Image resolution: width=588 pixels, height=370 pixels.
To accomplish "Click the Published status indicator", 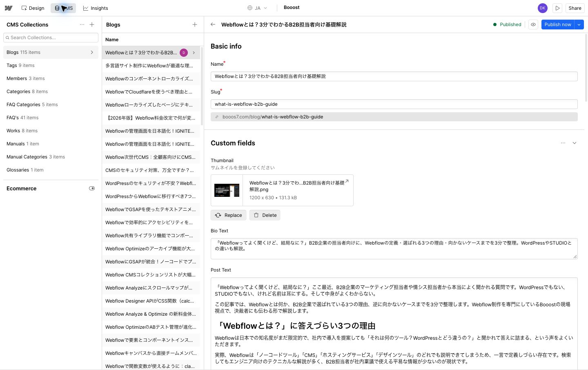I will pyautogui.click(x=507, y=25).
